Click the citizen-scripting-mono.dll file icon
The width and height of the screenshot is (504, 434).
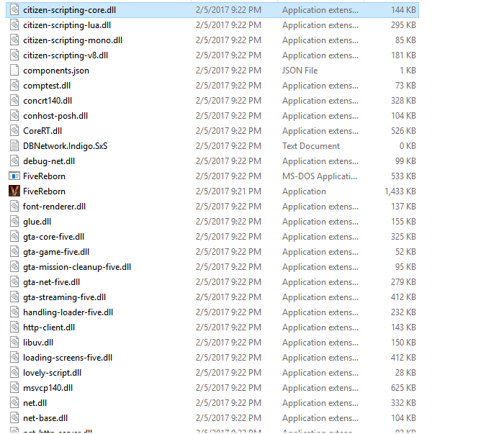click(14, 40)
